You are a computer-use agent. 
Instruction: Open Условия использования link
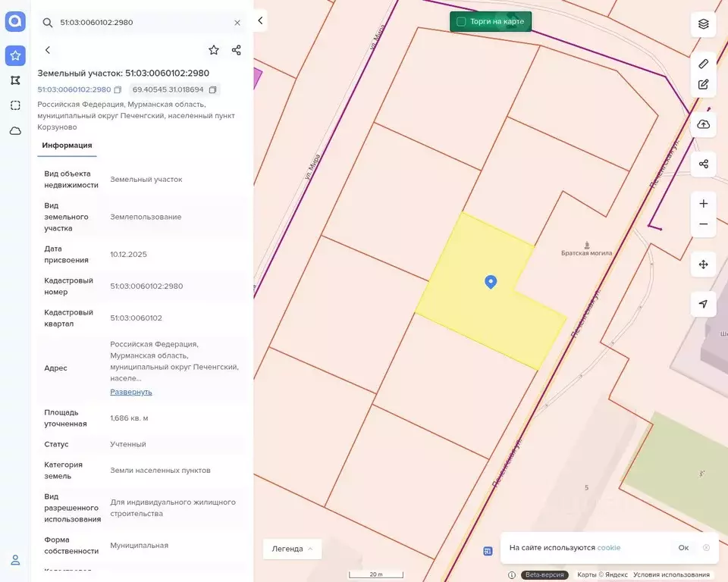tap(671, 574)
